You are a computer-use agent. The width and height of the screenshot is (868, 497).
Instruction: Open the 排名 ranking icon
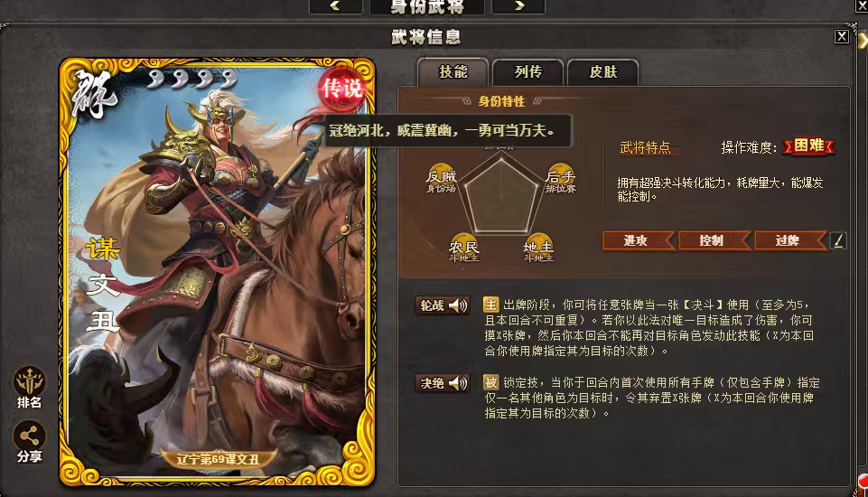[x=29, y=388]
